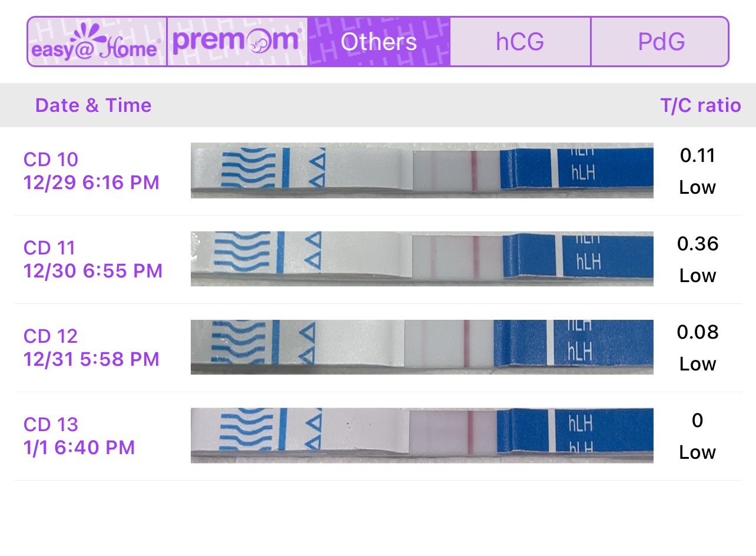Select the 0.08 Low ratio value
Screen dimensions: 756x556
click(x=697, y=348)
